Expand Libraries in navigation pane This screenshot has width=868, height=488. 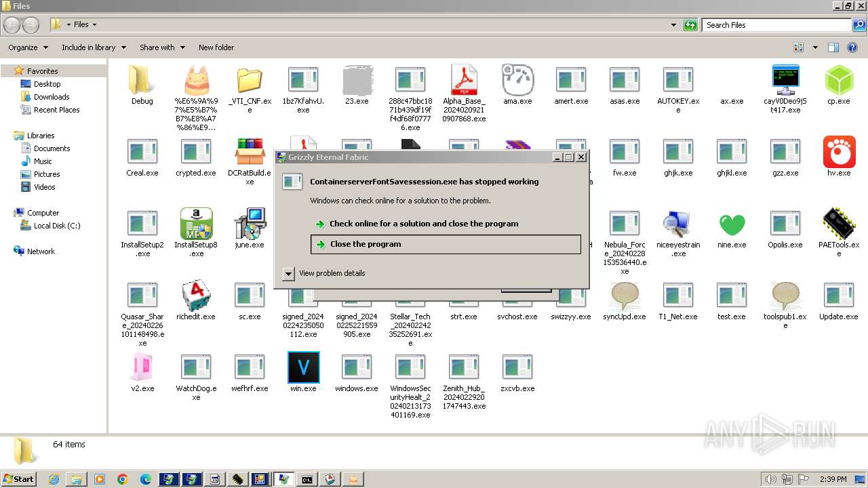pos(41,136)
